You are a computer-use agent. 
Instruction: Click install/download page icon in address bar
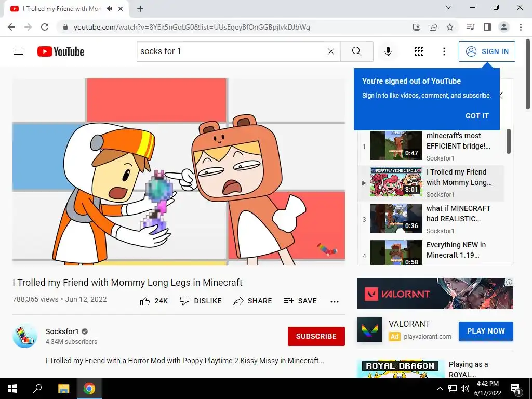tap(417, 27)
